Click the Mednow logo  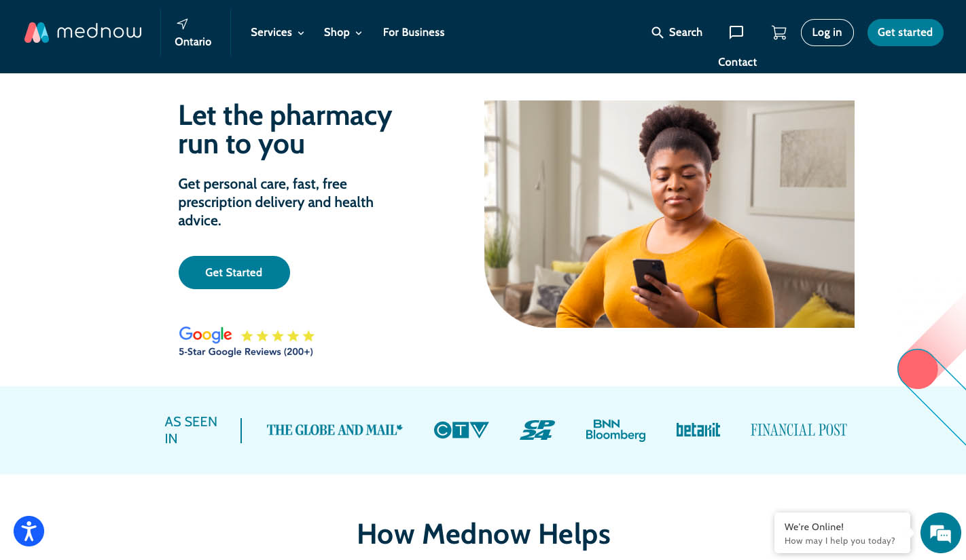coord(83,32)
